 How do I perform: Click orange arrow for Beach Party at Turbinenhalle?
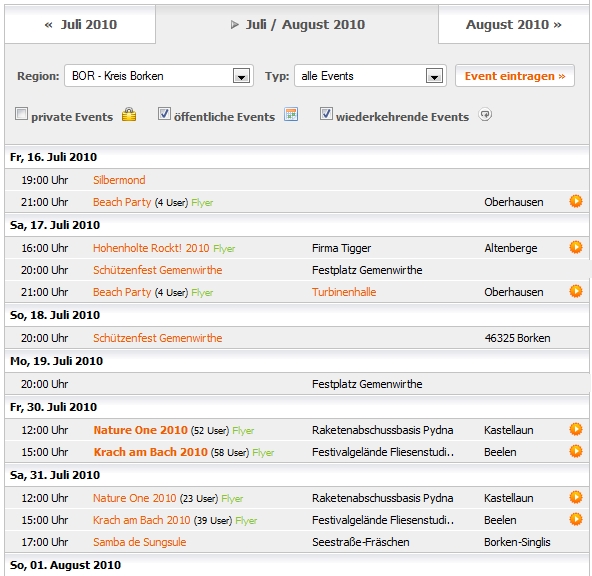point(576,291)
